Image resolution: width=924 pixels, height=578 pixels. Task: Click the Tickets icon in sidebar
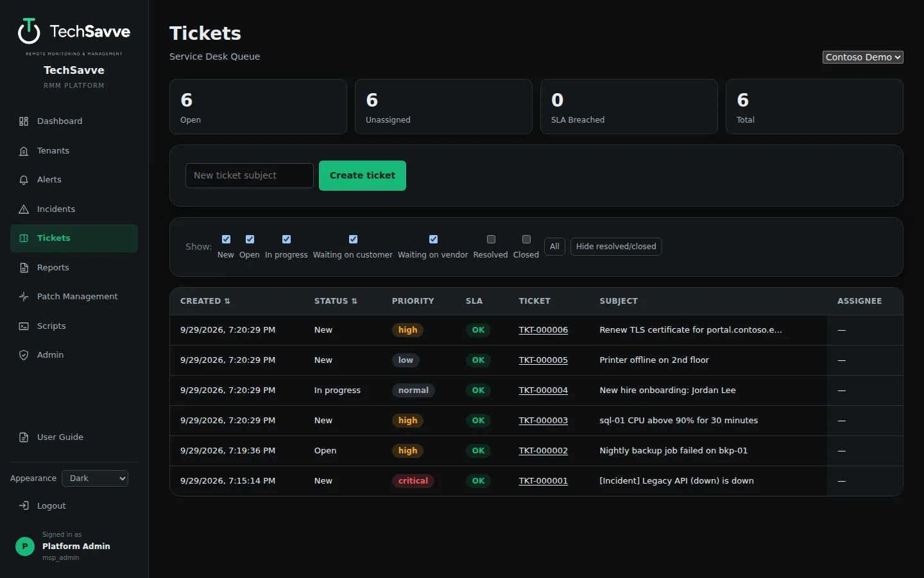24,238
